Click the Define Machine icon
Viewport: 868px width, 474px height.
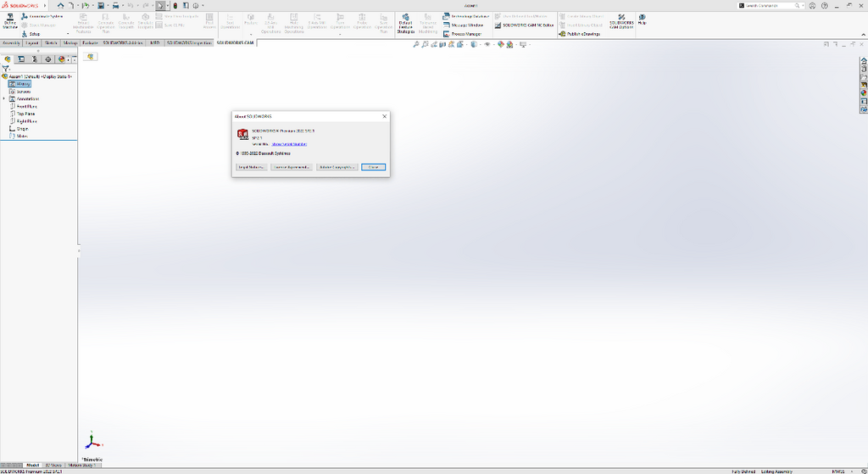[x=10, y=21]
